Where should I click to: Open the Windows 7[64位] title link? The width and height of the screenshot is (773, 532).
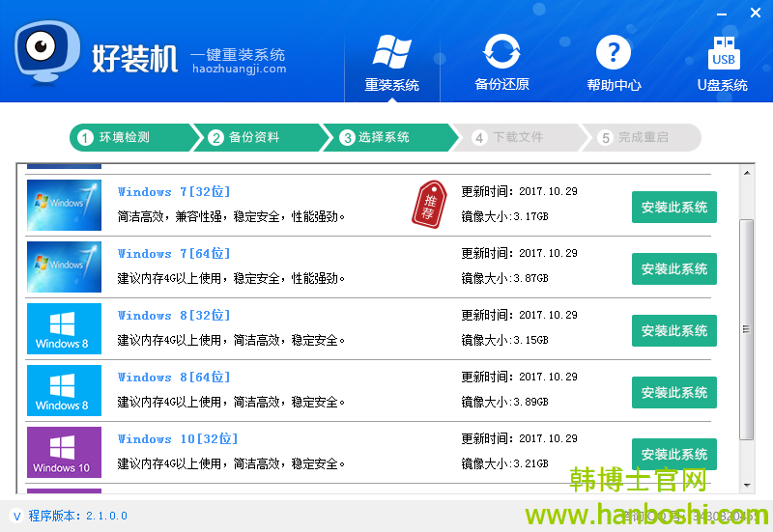pyautogui.click(x=174, y=254)
